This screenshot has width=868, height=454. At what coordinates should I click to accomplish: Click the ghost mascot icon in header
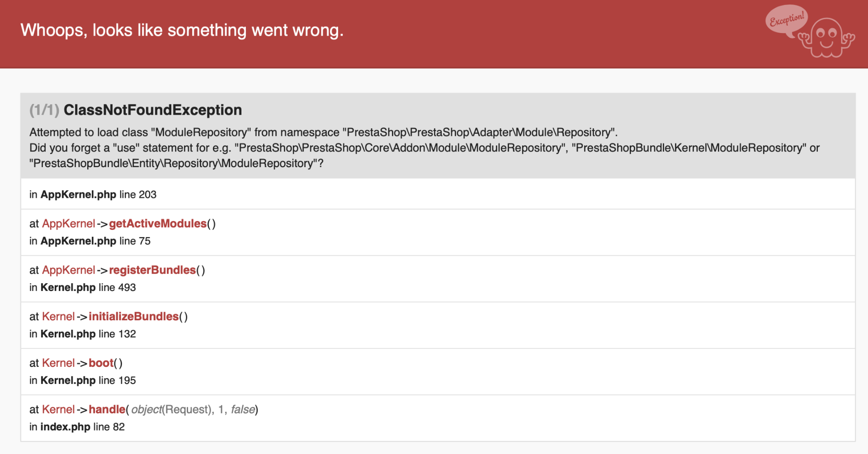click(x=827, y=38)
